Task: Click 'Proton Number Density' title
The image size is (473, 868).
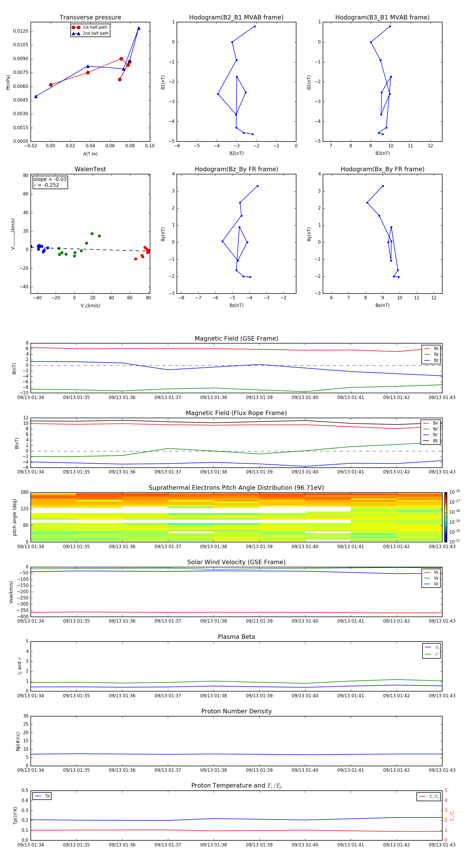Action: coord(236,711)
